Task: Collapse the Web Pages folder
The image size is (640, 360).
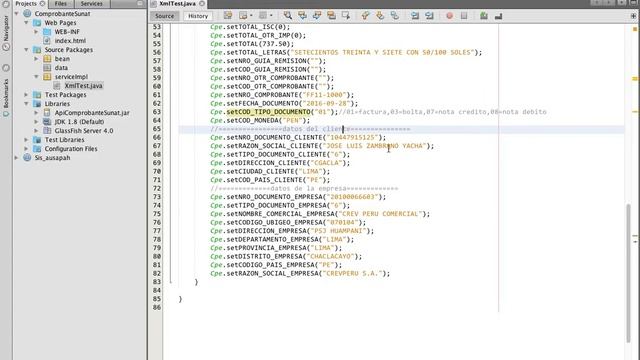Action: (27, 22)
